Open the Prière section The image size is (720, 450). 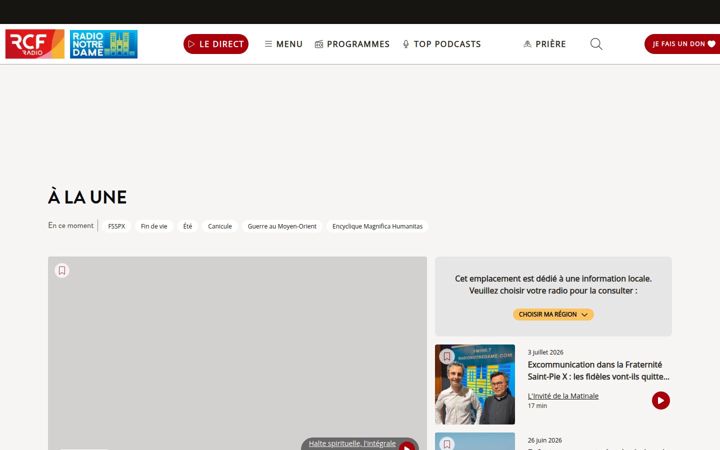[x=545, y=44]
